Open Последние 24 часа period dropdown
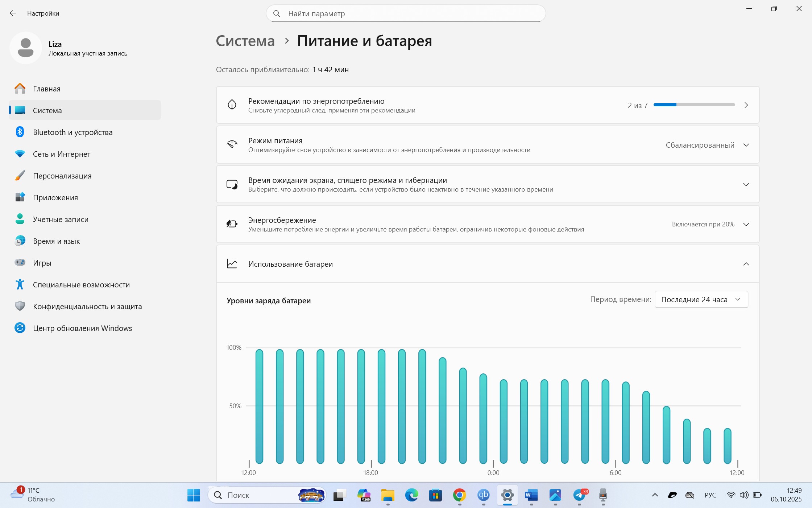The image size is (812, 508). [x=701, y=299]
